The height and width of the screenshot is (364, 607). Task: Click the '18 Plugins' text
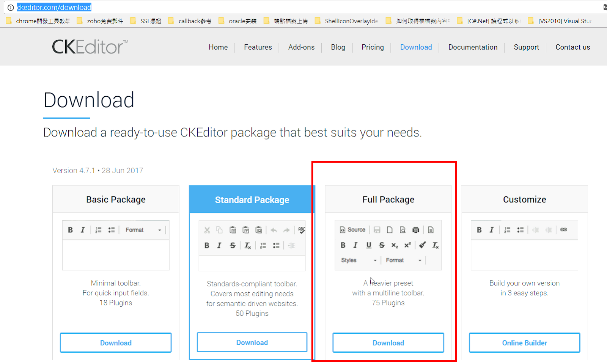(x=116, y=303)
